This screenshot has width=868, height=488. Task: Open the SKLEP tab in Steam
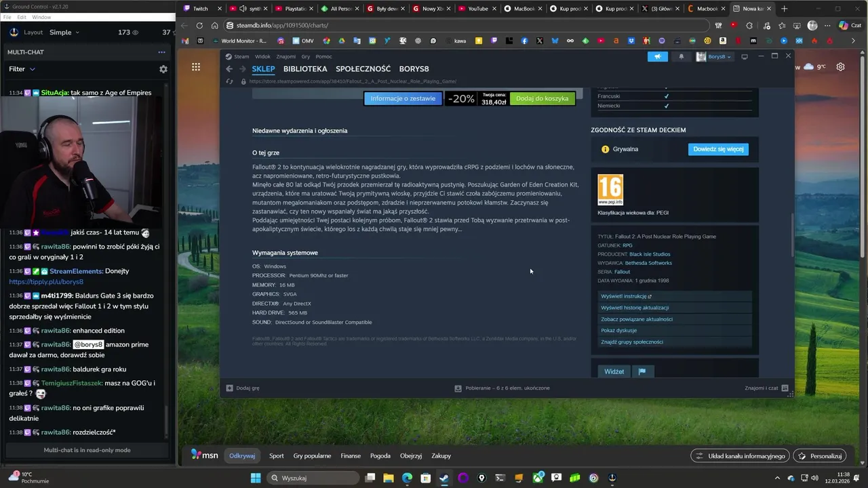click(263, 69)
